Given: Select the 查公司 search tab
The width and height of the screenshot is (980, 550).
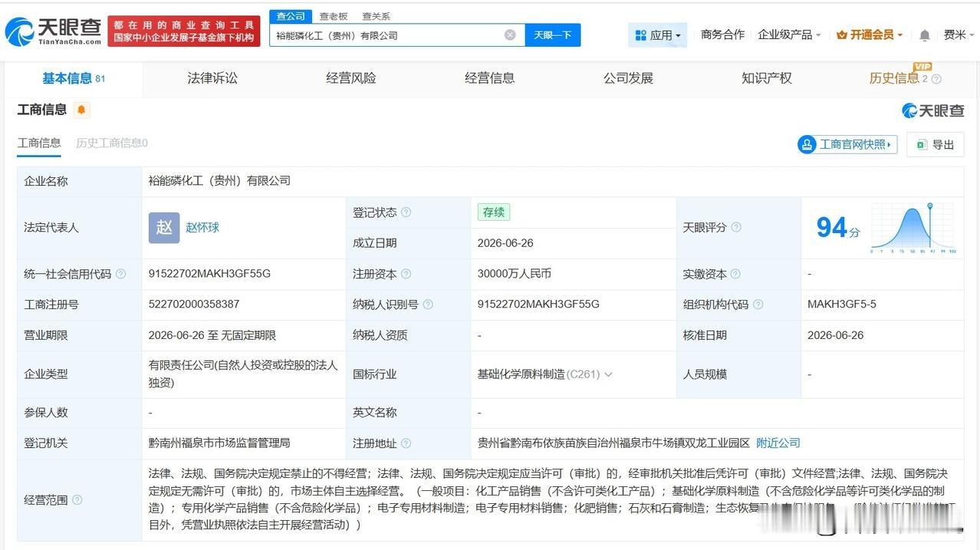Looking at the screenshot, I should coord(291,16).
